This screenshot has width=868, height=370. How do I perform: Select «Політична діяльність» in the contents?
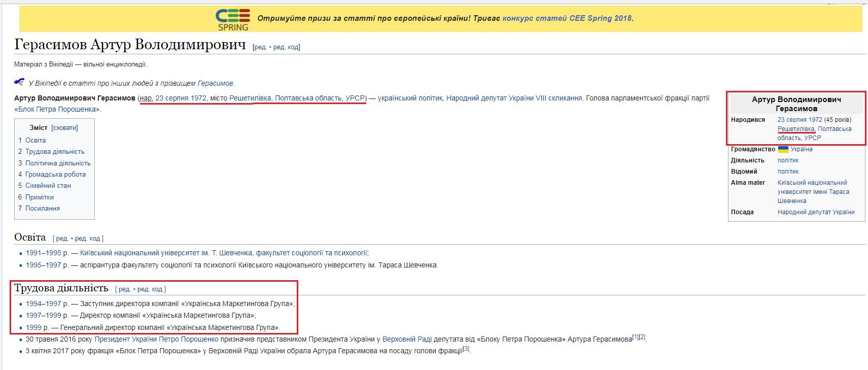(58, 163)
